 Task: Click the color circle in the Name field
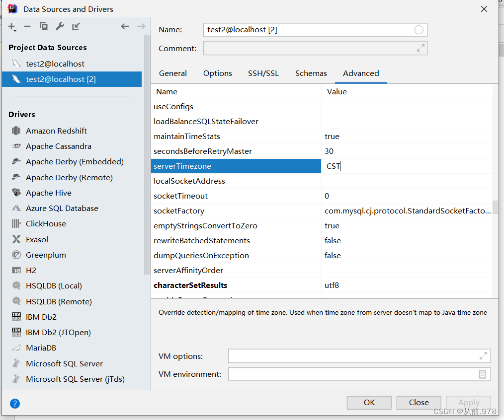(419, 30)
